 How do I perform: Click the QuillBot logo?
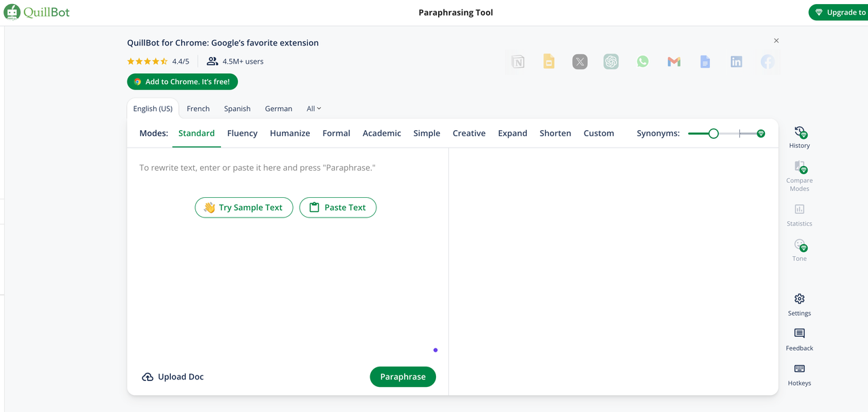pos(37,12)
